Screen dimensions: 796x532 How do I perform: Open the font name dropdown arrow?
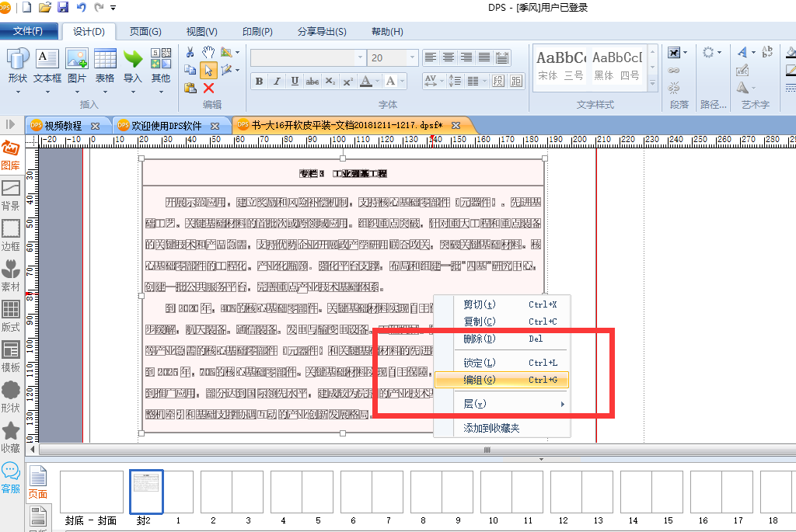tap(360, 57)
